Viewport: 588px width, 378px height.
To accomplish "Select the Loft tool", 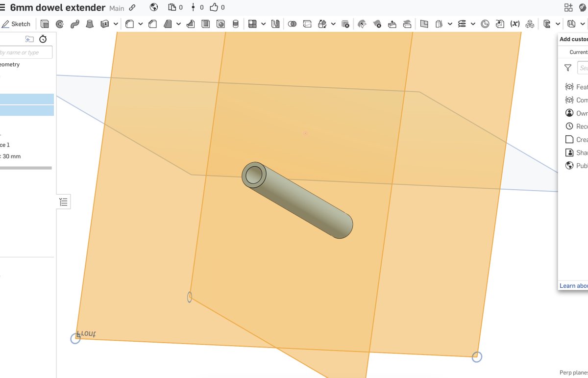I will [90, 24].
